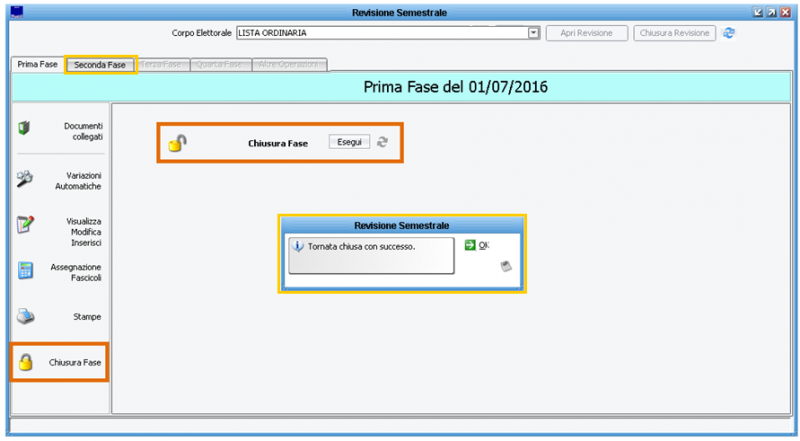Click the blue refresh icon by Chiusura Revisione
Viewport: 800px width, 441px height.
click(x=729, y=33)
